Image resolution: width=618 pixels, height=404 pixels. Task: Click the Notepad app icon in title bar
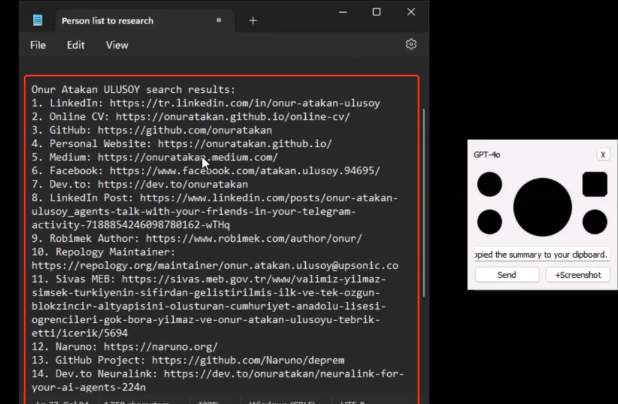[x=37, y=20]
